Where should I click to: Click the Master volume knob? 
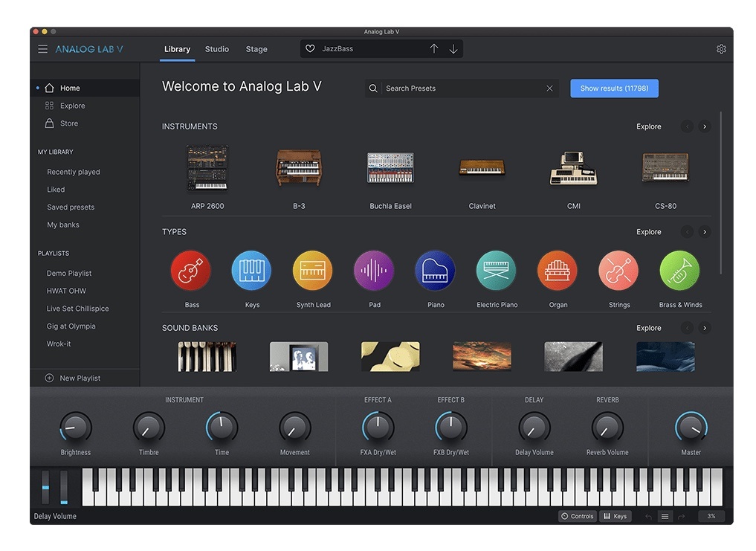click(691, 428)
